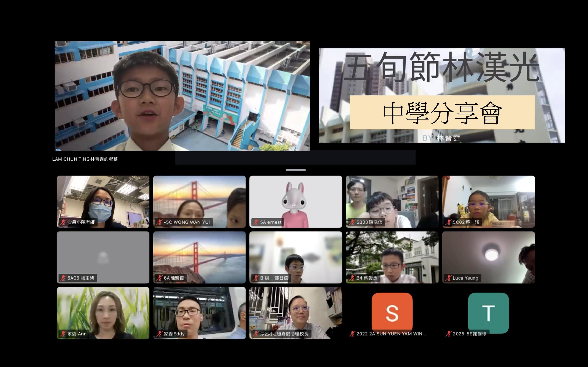Click the muted mic icon on 沙呂小陳老師
The image size is (588, 367).
pos(63,222)
